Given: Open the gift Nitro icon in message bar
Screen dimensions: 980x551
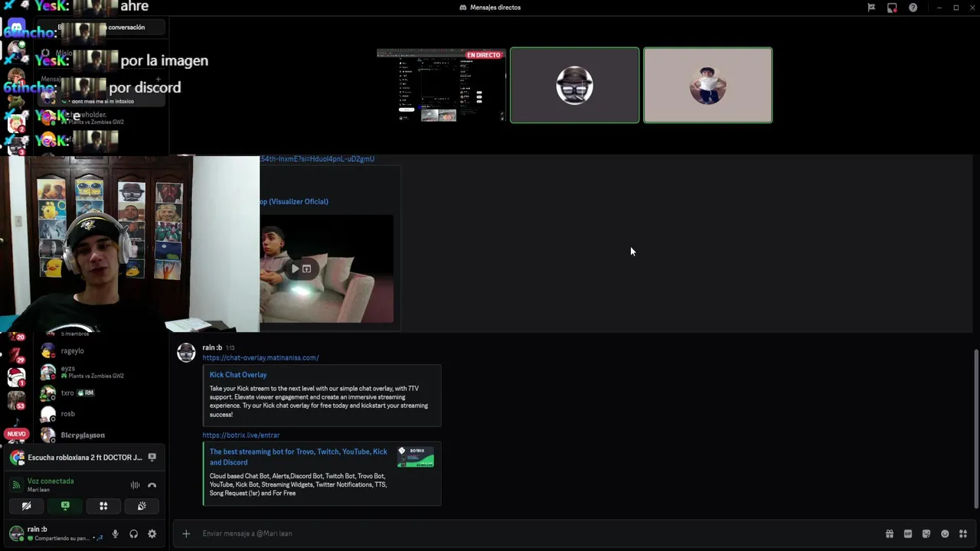Looking at the screenshot, I should 890,533.
